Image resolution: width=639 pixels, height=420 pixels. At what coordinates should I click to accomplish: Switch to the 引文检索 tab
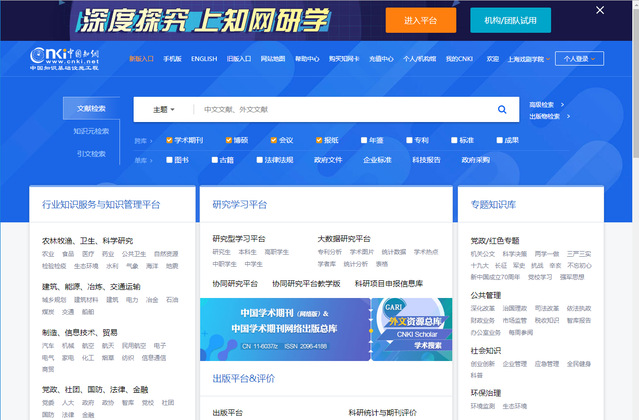pyautogui.click(x=91, y=154)
